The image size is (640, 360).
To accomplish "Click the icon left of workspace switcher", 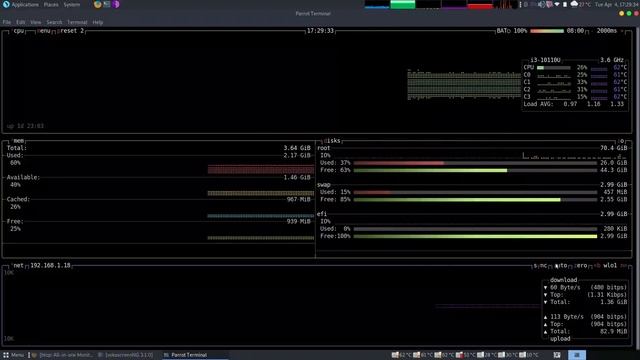I will (557, 355).
